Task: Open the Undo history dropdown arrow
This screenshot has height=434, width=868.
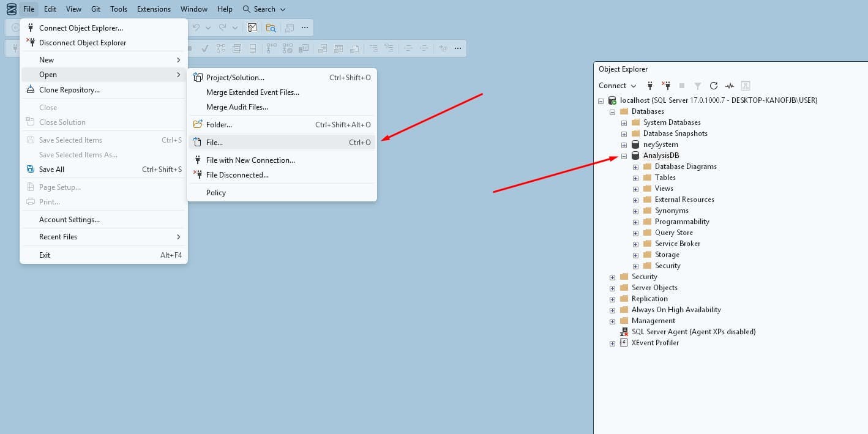Action: click(208, 28)
